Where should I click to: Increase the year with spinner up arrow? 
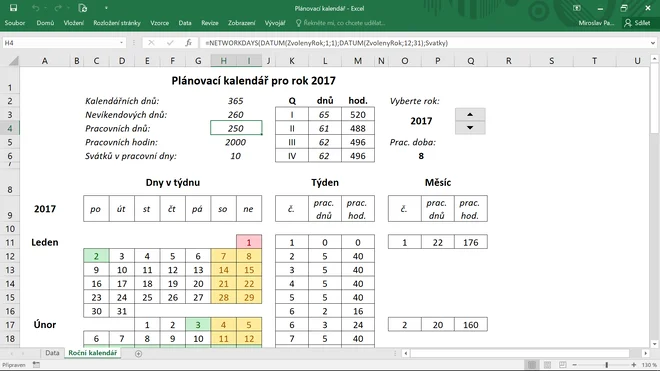(470, 115)
